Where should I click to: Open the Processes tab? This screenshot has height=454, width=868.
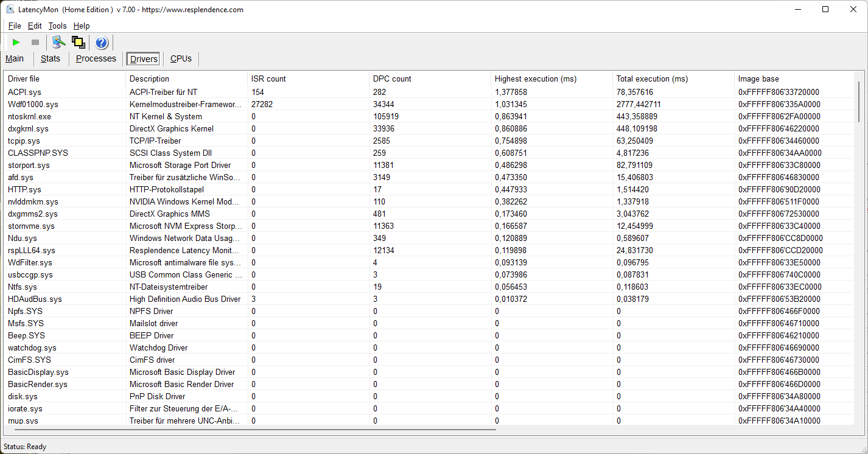[96, 58]
